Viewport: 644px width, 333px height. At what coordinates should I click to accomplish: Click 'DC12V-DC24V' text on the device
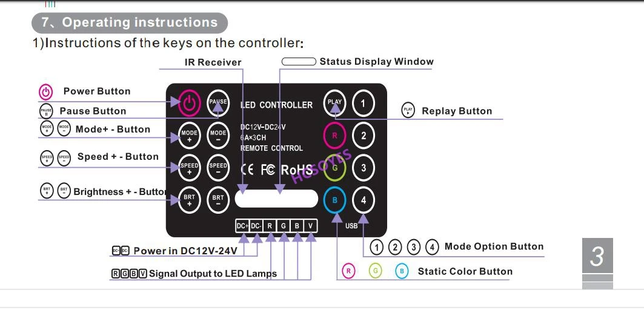[x=263, y=127]
